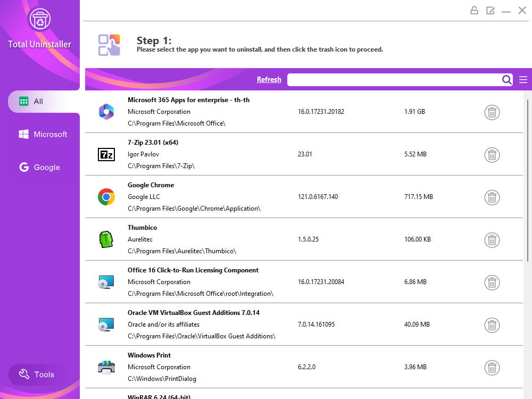The image size is (532, 399).
Task: Select the Office 16 Click-to-Run installer icon
Action: tap(106, 282)
